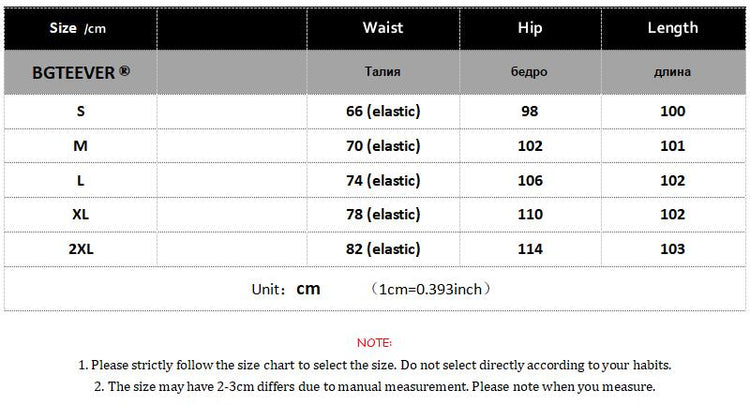Click the Size /cm header cell
750x405 pixels.
point(78,28)
